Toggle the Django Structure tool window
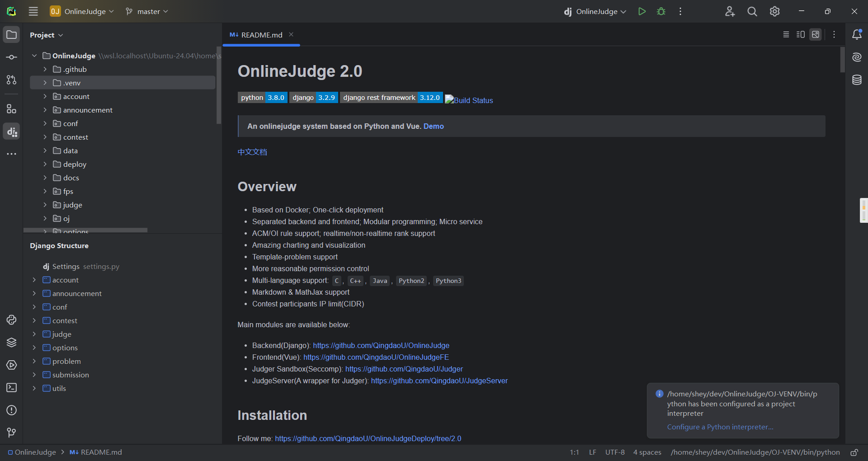The image size is (868, 461). [12, 132]
